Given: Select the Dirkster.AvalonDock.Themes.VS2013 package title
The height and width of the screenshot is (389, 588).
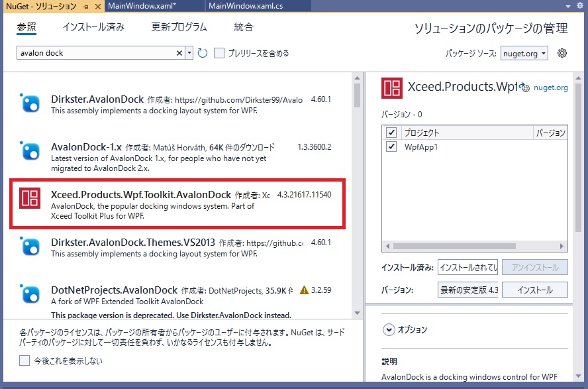Looking at the screenshot, I should click(133, 243).
